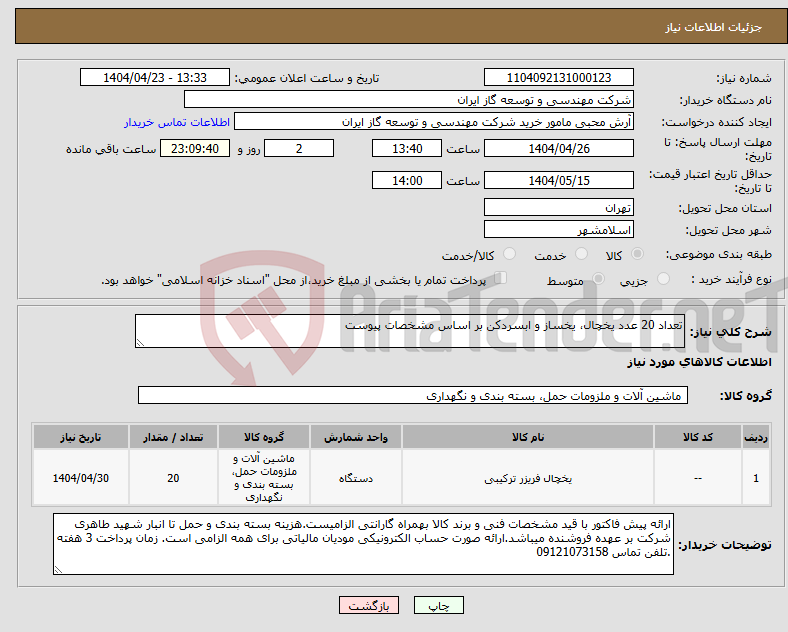The image size is (788, 632).
Task: Select the جزیی purchase type radio
Action: [663, 279]
